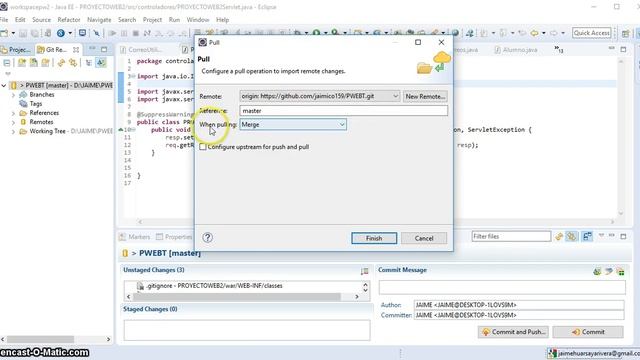This screenshot has width=640, height=360.
Task: Click Finish in the Pull dialog
Action: click(374, 238)
